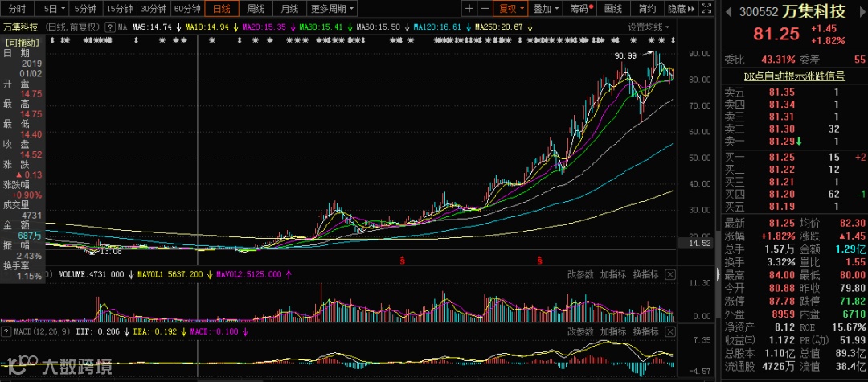Click the MA250:20.67 moving average label
Screen dimensions: 868x382
(499, 27)
